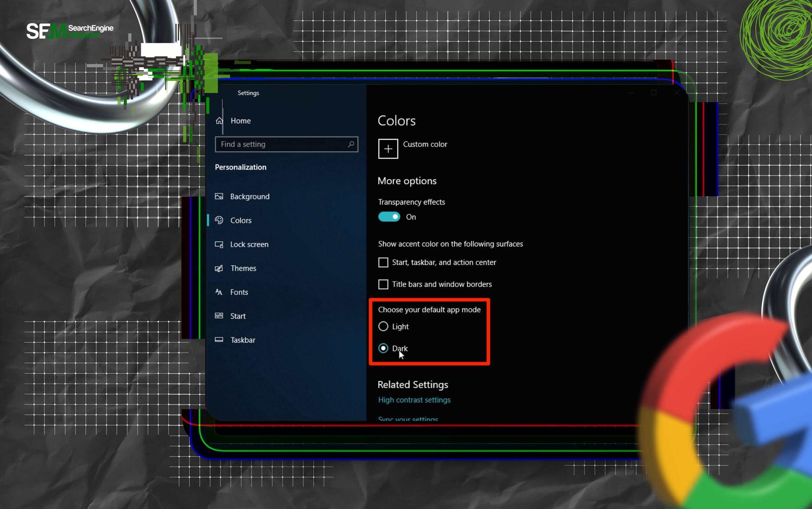The image size is (812, 509).
Task: Click the Sync your settings link
Action: [x=408, y=418]
